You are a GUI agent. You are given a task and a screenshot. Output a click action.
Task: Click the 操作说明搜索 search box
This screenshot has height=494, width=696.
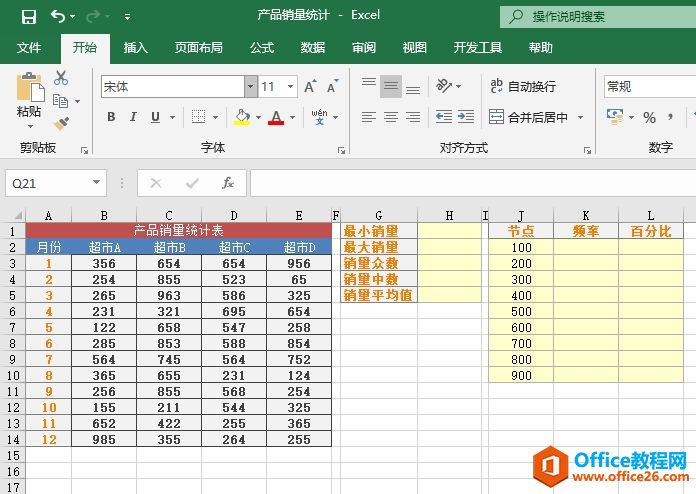tap(597, 17)
